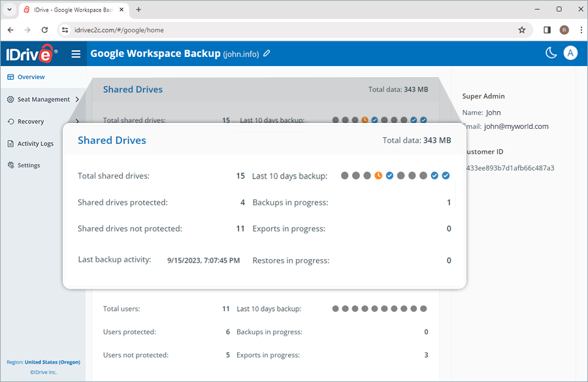Click the Shared drives not protected value 11
This screenshot has height=382, width=588.
[240, 229]
